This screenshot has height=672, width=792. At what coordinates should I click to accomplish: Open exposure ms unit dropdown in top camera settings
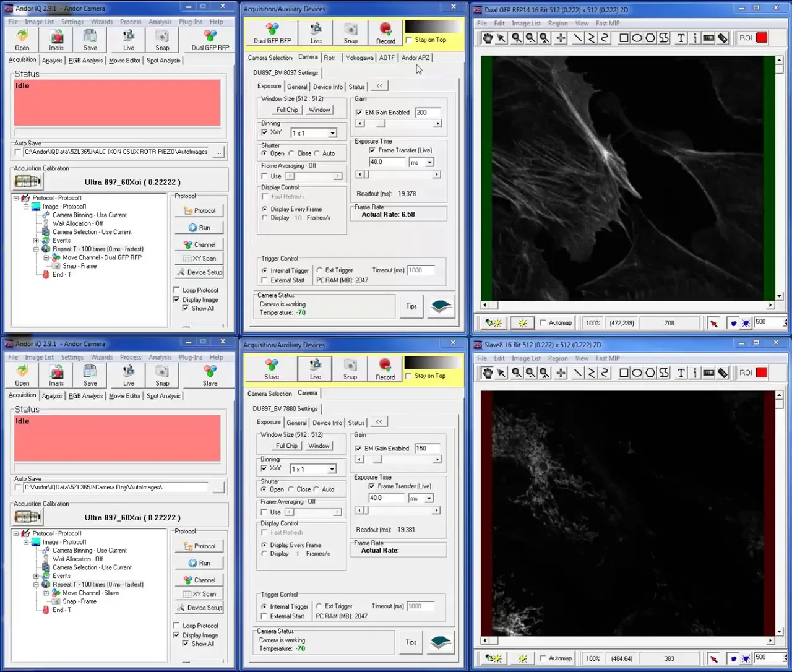429,162
